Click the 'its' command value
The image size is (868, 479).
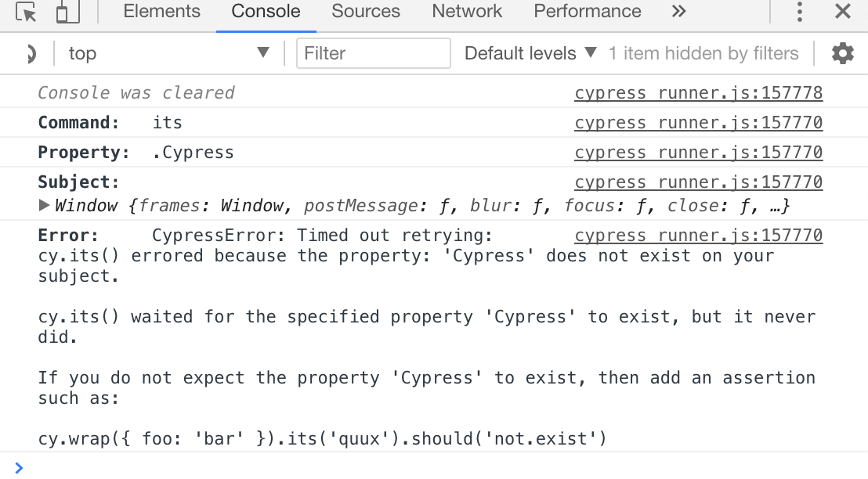coord(167,123)
